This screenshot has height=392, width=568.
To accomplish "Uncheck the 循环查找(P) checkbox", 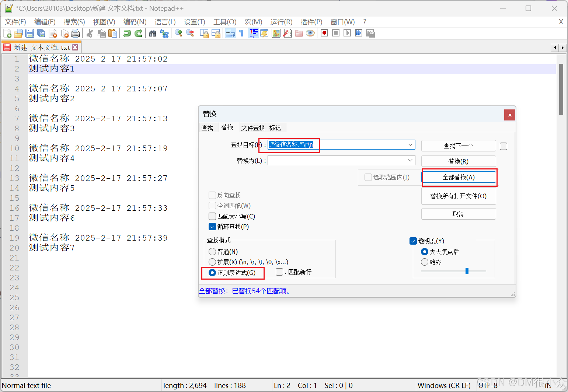I will pyautogui.click(x=212, y=227).
